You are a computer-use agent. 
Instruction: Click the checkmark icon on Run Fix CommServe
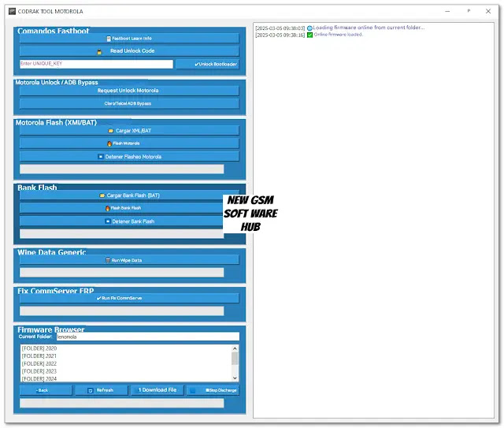click(x=98, y=299)
